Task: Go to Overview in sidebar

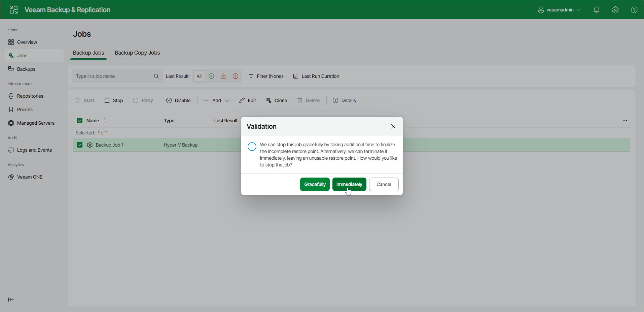Action: pos(34,42)
